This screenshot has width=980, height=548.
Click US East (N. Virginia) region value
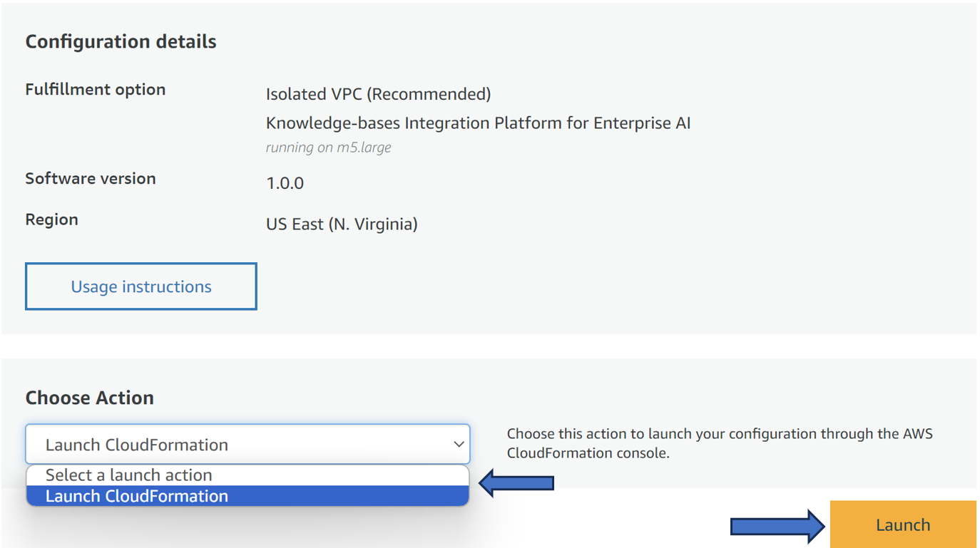pos(342,224)
